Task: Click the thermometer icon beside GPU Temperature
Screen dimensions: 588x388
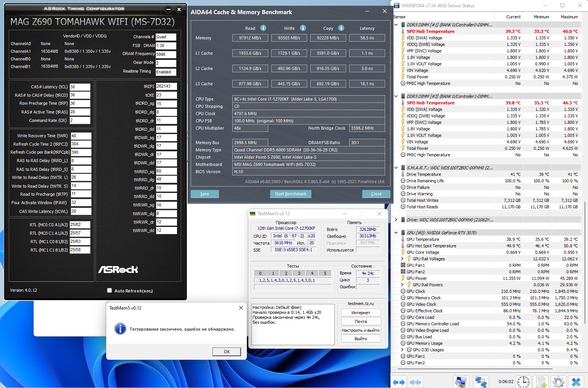Action: (403, 239)
